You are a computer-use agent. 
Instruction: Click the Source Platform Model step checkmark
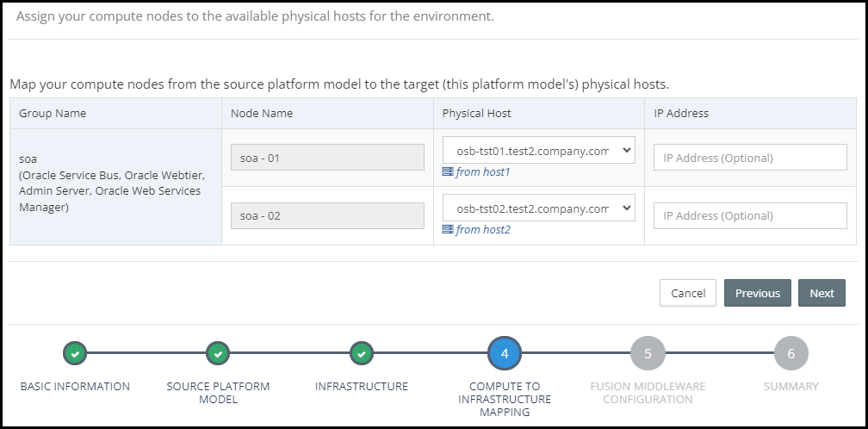(x=218, y=353)
